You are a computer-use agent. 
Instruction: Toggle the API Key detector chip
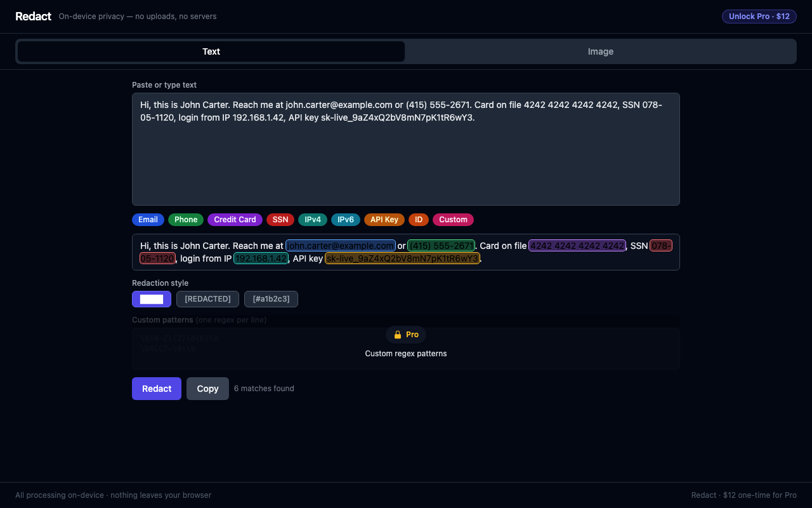click(x=384, y=220)
